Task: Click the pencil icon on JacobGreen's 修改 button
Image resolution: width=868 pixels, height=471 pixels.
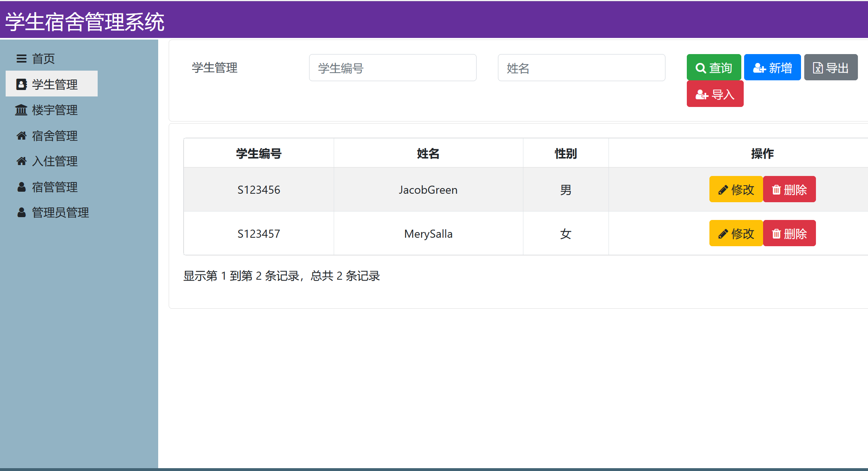Action: pos(723,189)
